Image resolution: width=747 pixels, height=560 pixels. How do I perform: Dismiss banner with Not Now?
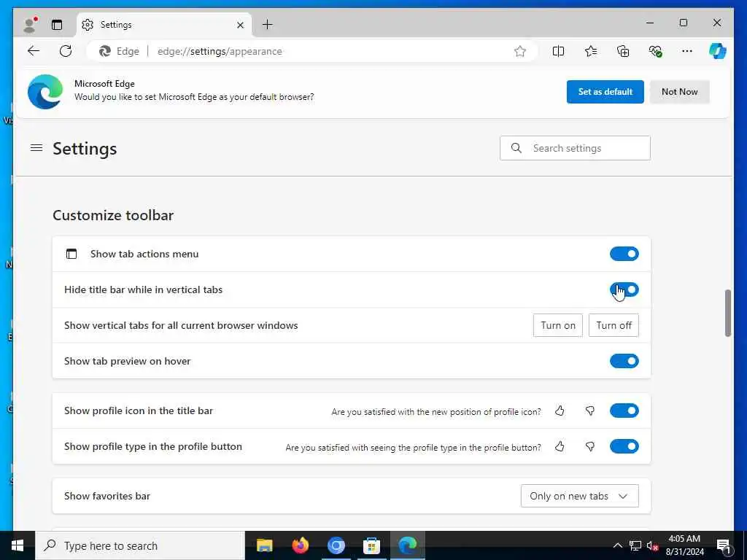click(x=680, y=92)
